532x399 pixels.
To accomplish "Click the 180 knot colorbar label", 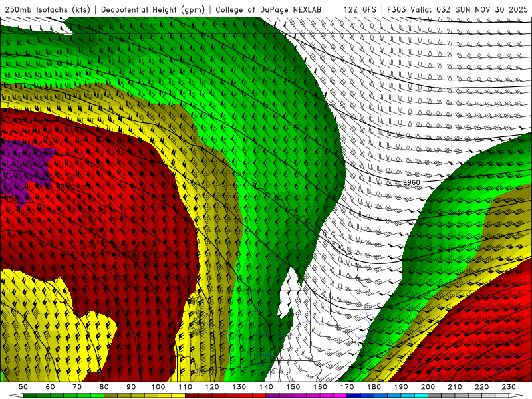I will pos(374,387).
